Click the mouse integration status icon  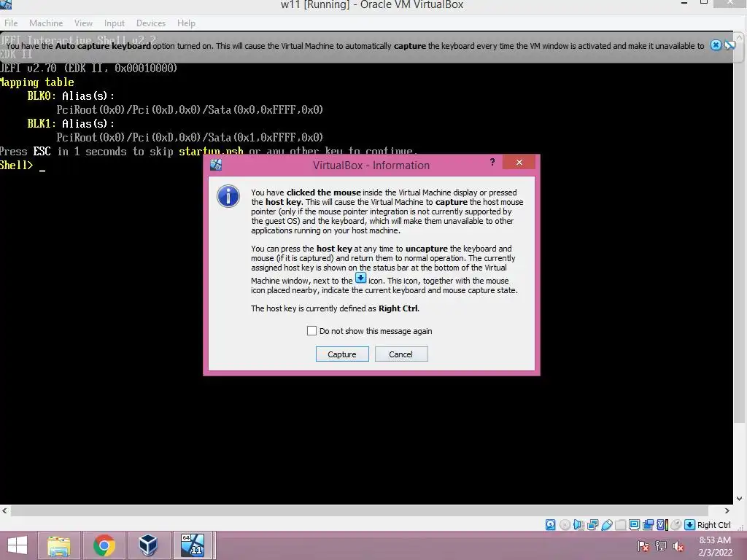pyautogui.click(x=676, y=525)
